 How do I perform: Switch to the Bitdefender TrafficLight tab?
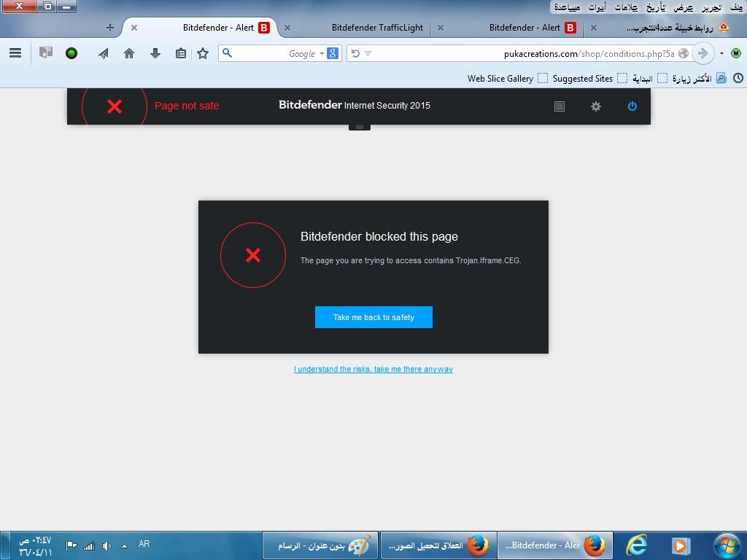[x=377, y=28]
